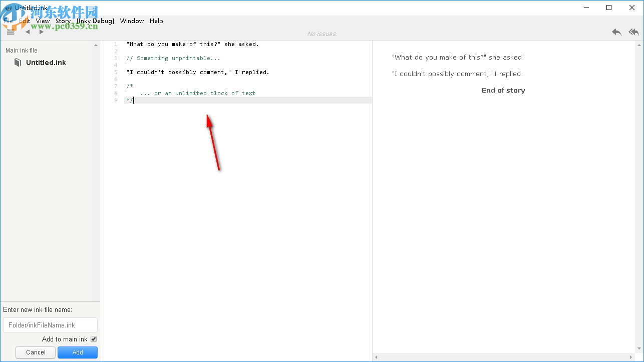Click editor line "I couldn't possibly comment,"
644x362 pixels.
click(198, 72)
